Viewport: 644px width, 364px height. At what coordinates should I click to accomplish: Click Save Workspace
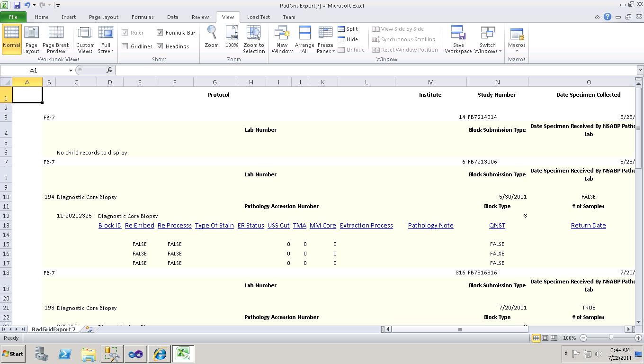[458, 39]
